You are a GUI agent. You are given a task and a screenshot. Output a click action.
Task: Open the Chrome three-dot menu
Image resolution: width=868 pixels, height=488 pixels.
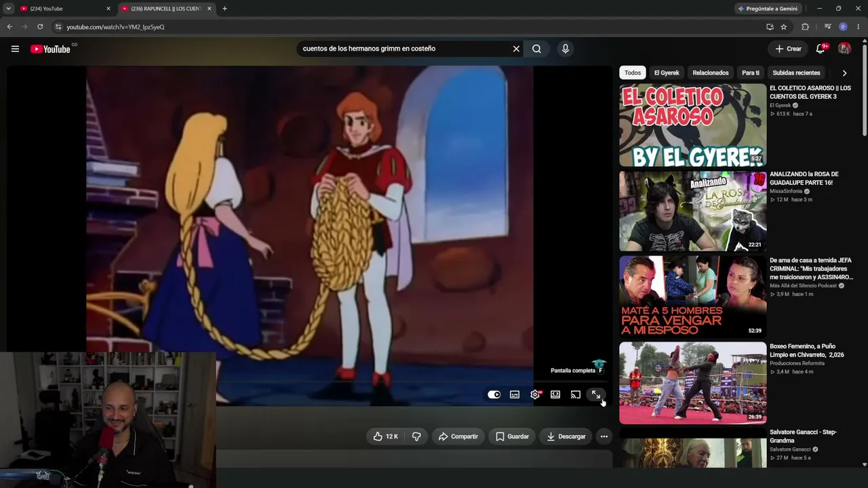coord(858,27)
